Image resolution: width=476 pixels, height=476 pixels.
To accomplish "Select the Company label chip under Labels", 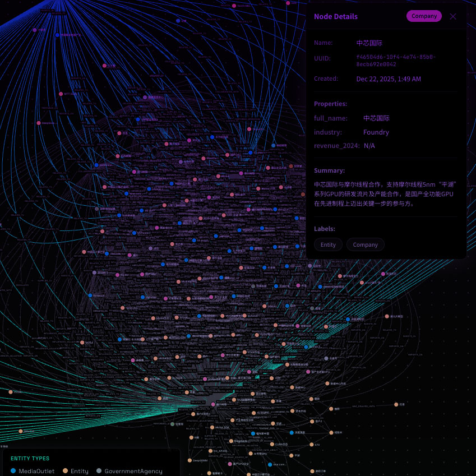I will point(365,244).
